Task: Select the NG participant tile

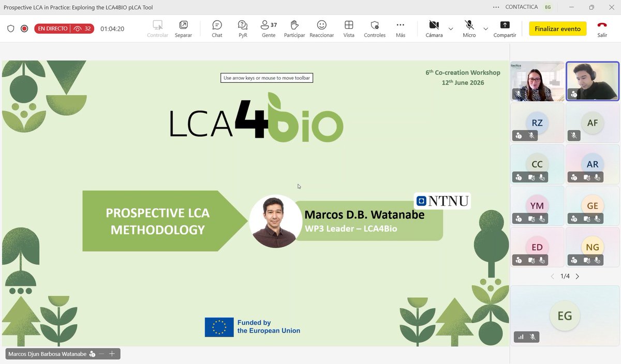Action: tap(593, 247)
